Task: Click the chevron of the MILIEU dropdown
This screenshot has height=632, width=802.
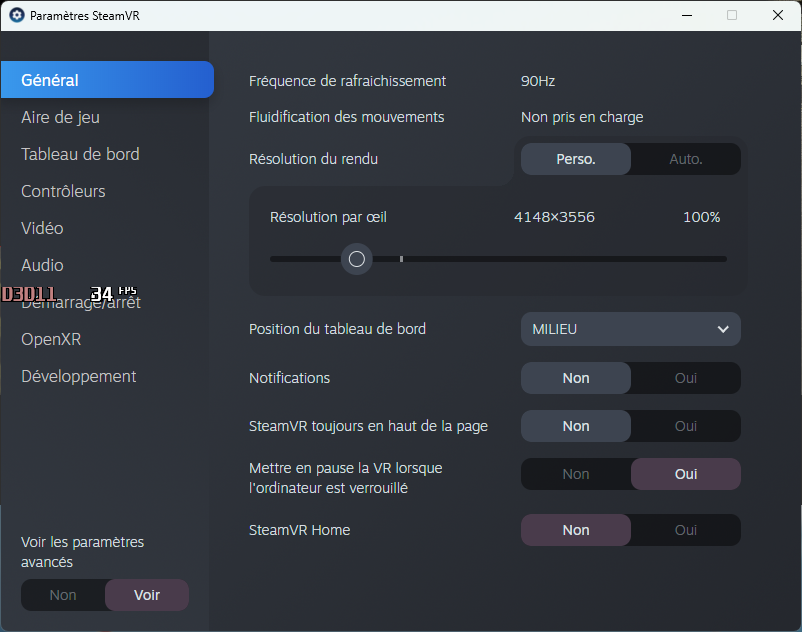Action: 723,329
